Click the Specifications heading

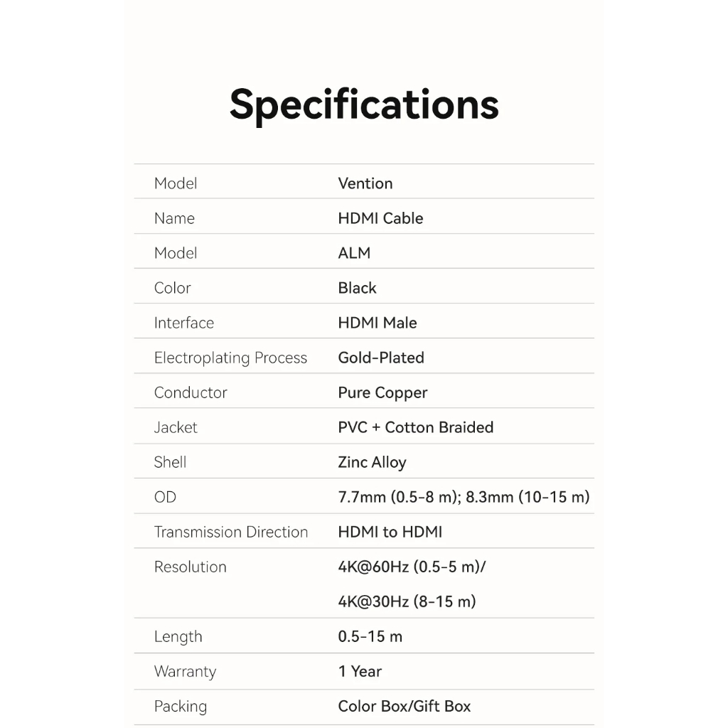[364, 105]
